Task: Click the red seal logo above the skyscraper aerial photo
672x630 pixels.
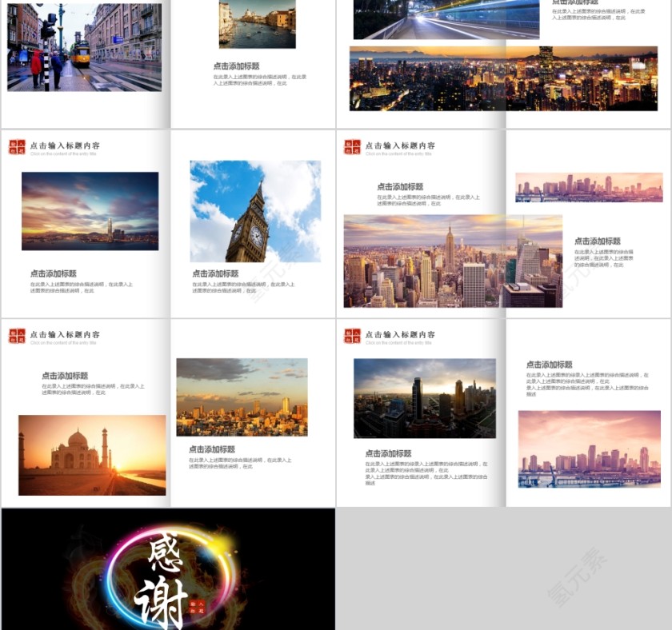Action: coord(352,335)
